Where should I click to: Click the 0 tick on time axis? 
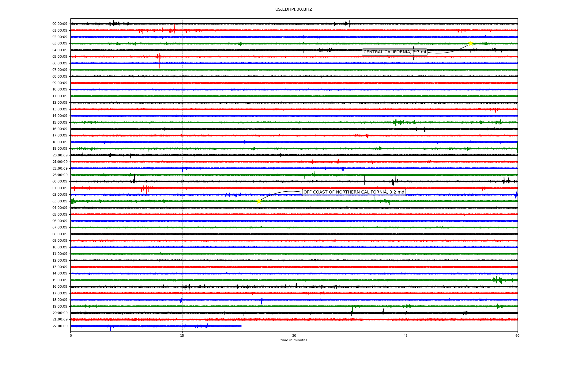(71, 335)
